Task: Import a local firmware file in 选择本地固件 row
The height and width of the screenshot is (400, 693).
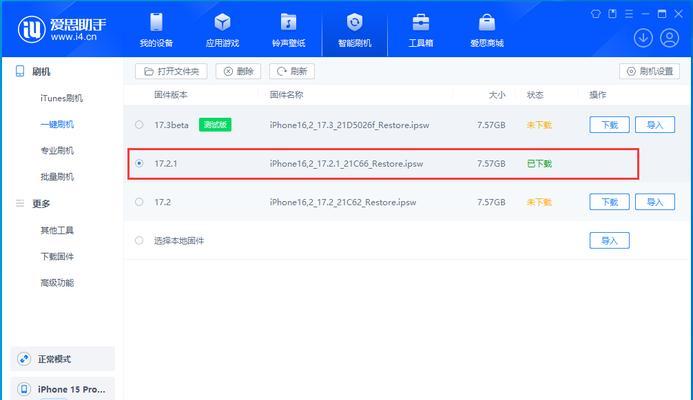Action: (x=609, y=240)
